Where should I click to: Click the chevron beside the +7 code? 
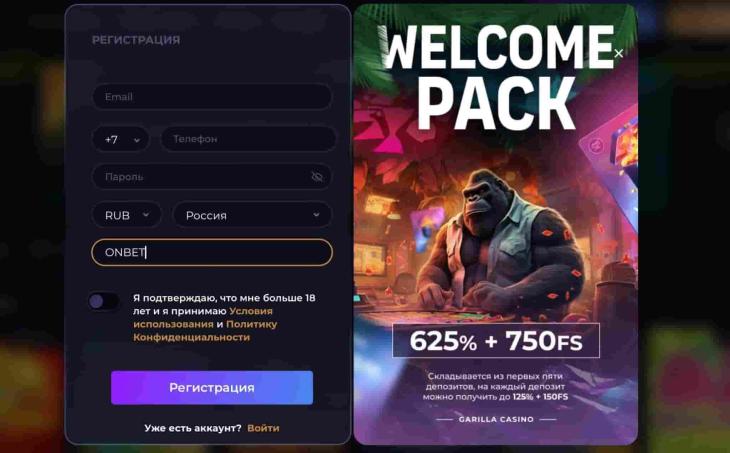tap(136, 140)
